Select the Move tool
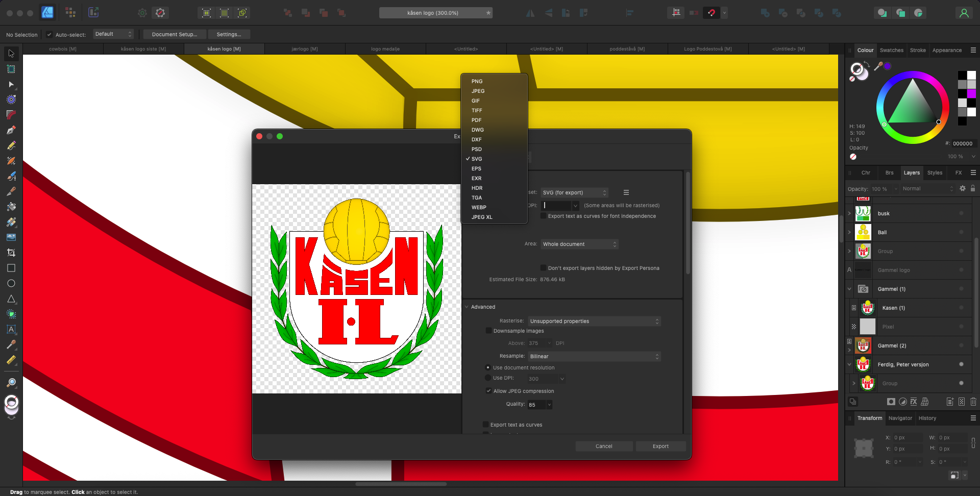 [11, 54]
